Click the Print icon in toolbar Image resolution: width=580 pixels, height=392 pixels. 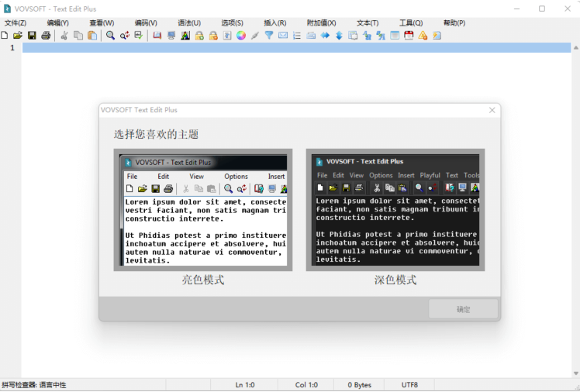click(x=46, y=36)
